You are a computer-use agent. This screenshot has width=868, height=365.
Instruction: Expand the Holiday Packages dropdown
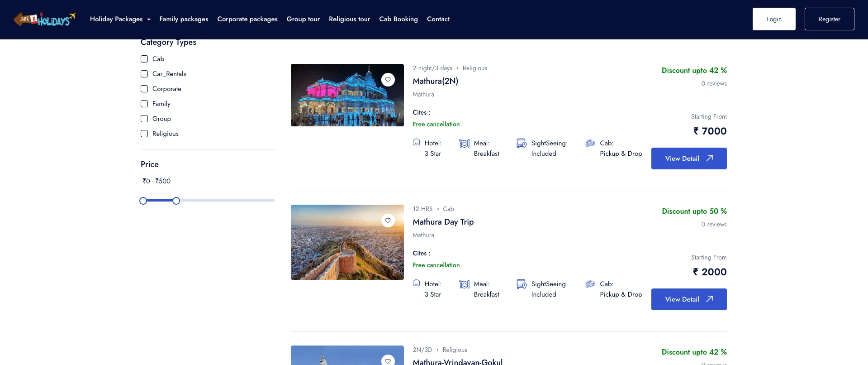coord(120,19)
